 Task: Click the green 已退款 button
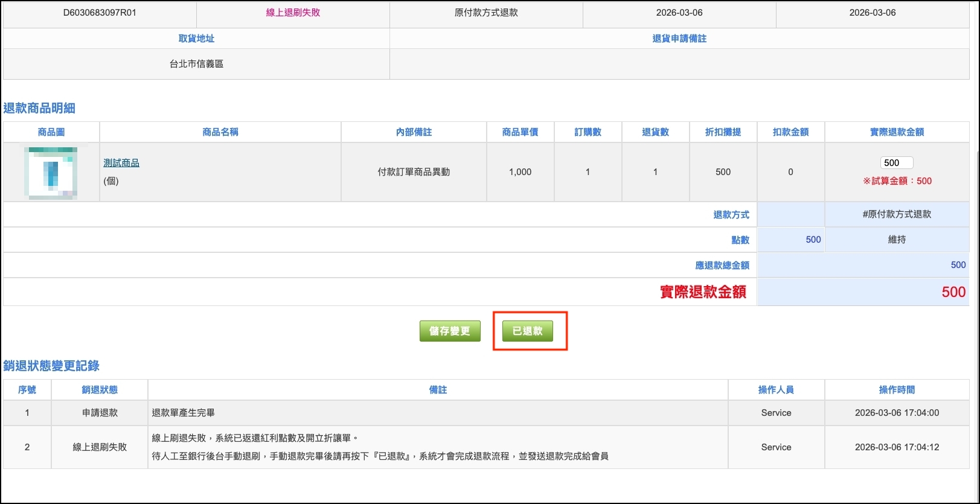tap(527, 331)
